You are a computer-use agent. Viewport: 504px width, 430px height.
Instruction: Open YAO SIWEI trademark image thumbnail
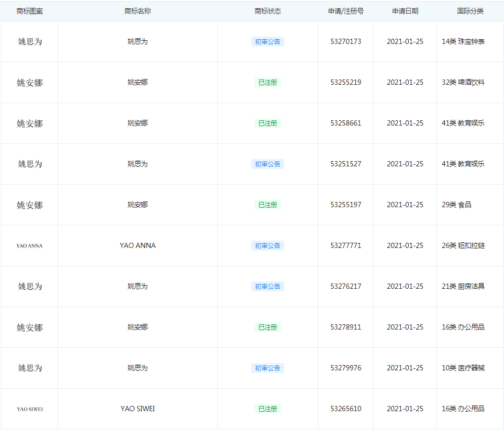(x=30, y=409)
